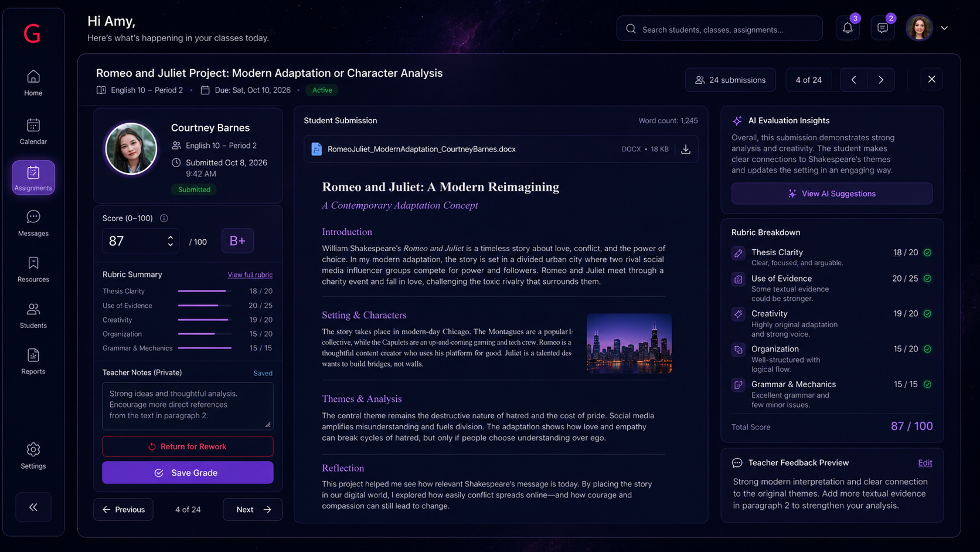
Task: Expand the profile dropdown chevron
Action: 944,28
